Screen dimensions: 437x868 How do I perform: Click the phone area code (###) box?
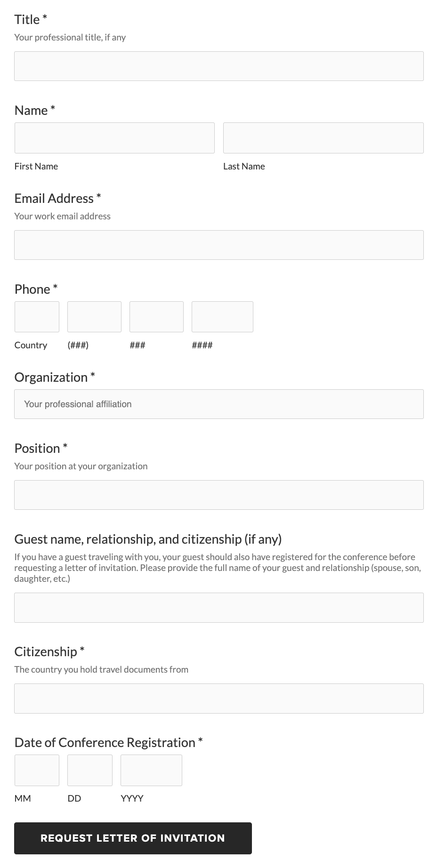pos(94,317)
